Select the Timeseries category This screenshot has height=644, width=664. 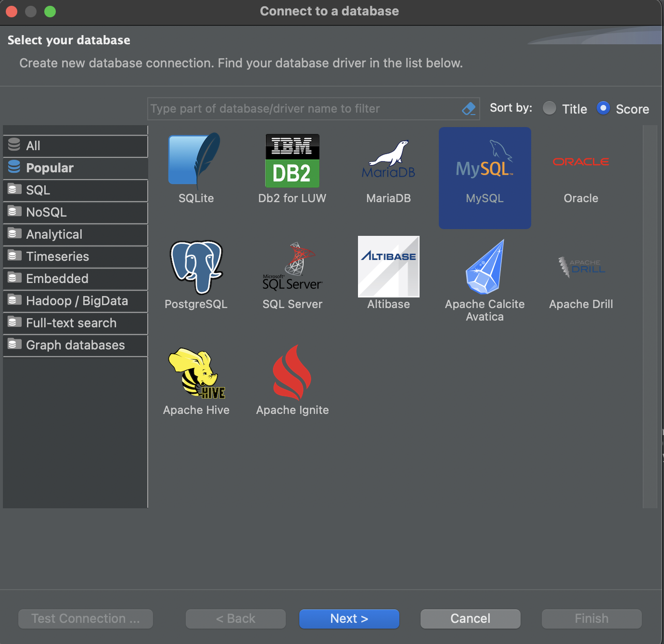pos(76,257)
